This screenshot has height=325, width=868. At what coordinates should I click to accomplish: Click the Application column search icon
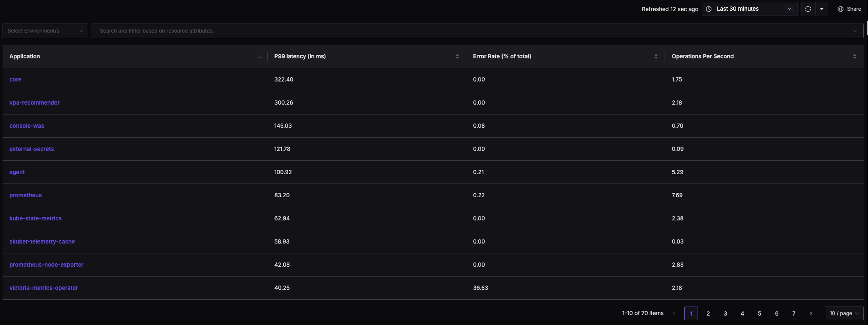[x=260, y=57]
